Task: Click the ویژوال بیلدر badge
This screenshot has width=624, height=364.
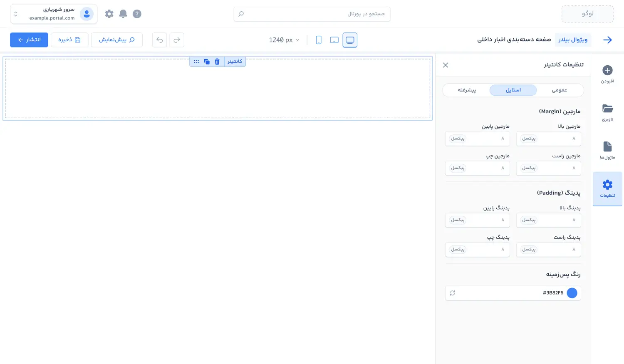Action: 573,40
